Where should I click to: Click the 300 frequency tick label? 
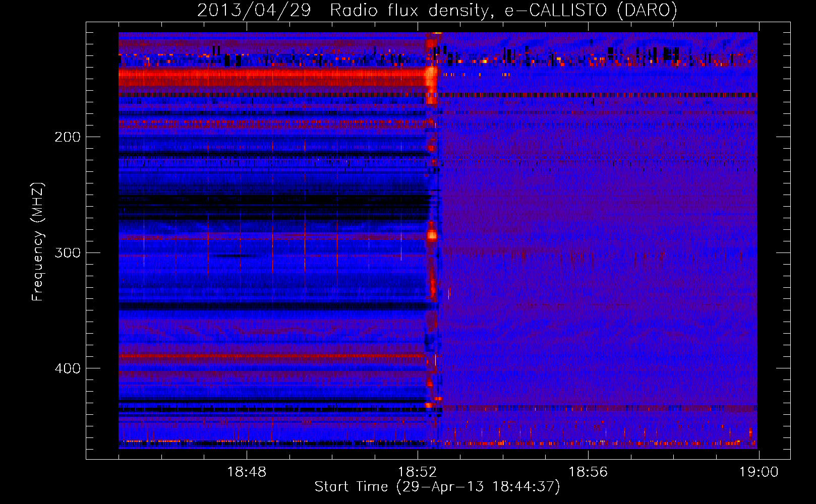pos(68,253)
